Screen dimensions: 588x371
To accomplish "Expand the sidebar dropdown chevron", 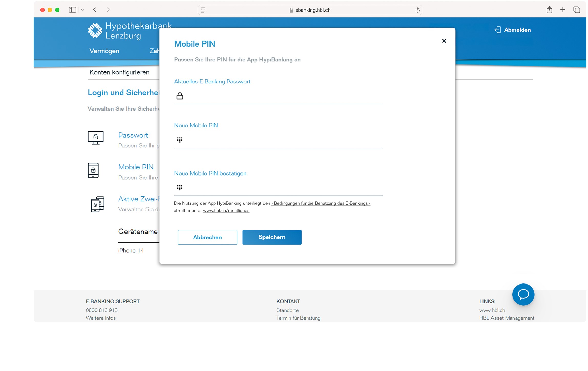I will pos(83,10).
